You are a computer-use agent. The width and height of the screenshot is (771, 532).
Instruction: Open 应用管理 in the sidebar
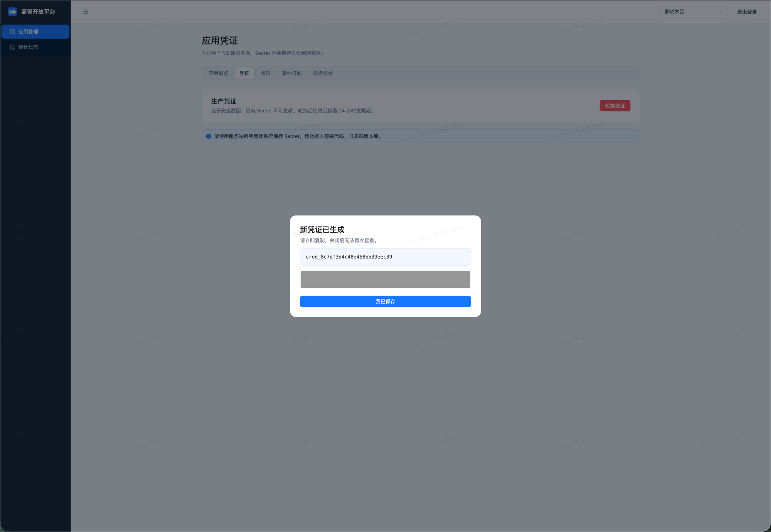point(35,32)
